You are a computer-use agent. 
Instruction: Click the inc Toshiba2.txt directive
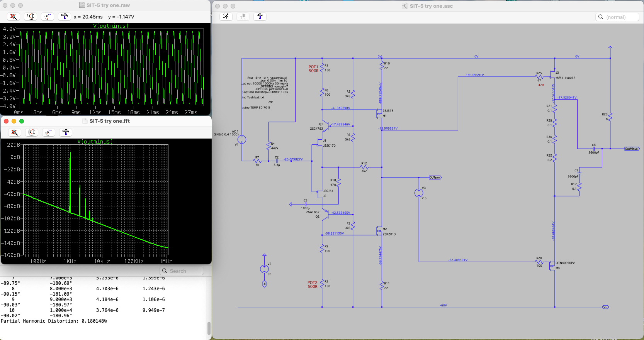point(253,97)
